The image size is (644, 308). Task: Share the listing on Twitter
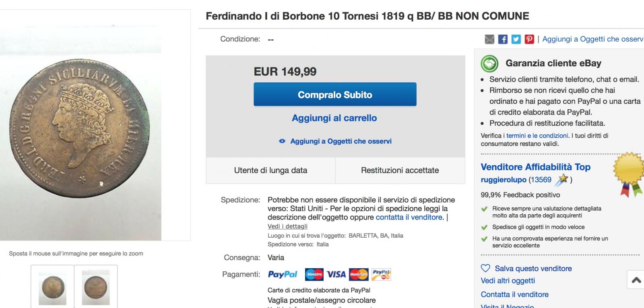516,39
